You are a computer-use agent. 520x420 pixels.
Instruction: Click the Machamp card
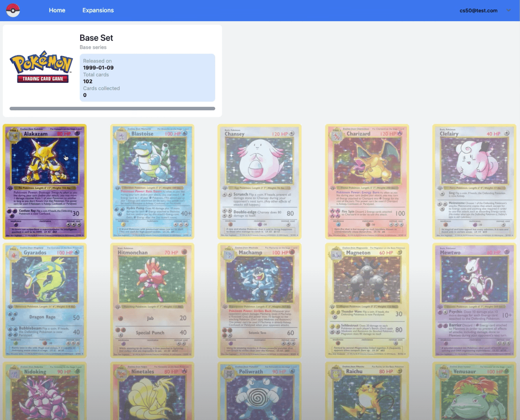coord(260,301)
